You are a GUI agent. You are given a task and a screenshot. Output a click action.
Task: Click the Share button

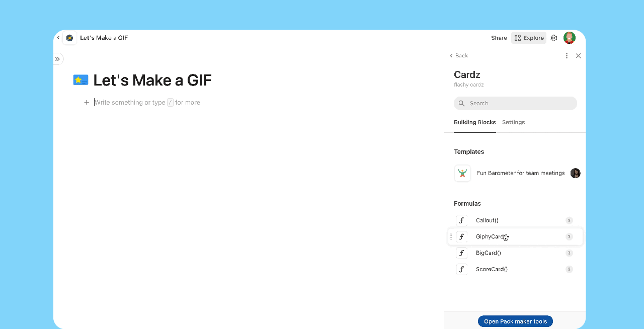(x=499, y=38)
